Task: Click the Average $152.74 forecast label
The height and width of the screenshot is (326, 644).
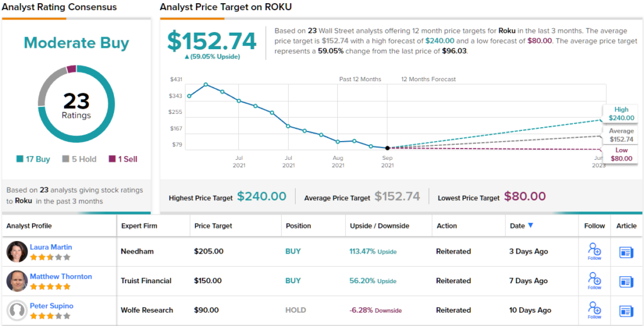Action: 621,135
